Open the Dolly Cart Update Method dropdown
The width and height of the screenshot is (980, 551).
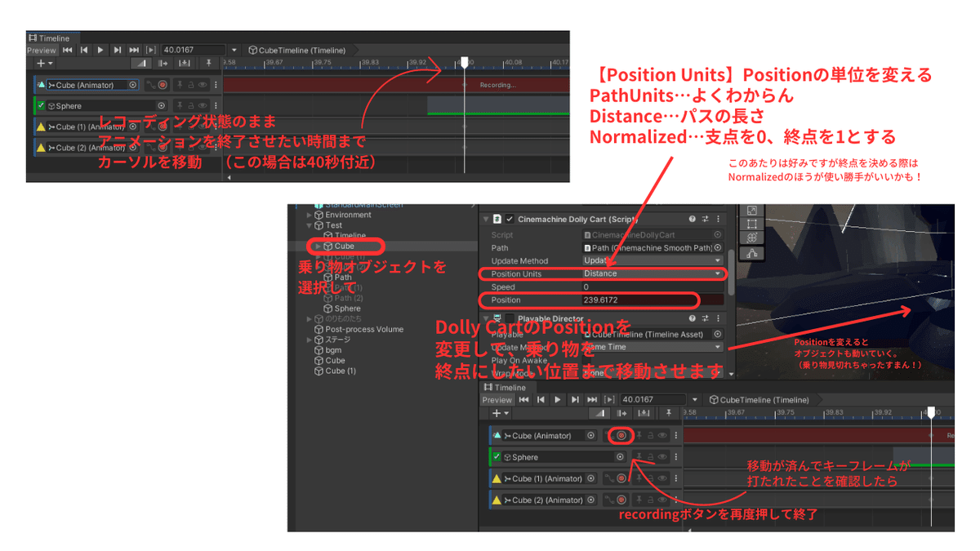tap(653, 260)
